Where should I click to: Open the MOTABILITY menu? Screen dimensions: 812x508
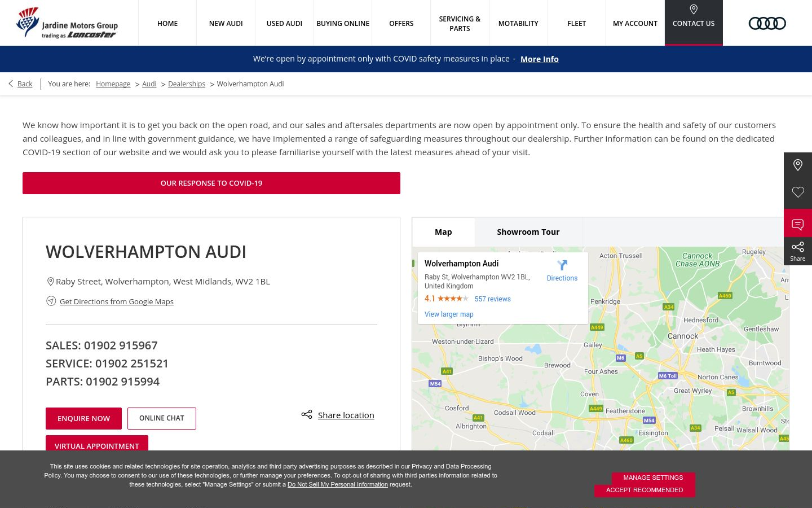pyautogui.click(x=518, y=23)
